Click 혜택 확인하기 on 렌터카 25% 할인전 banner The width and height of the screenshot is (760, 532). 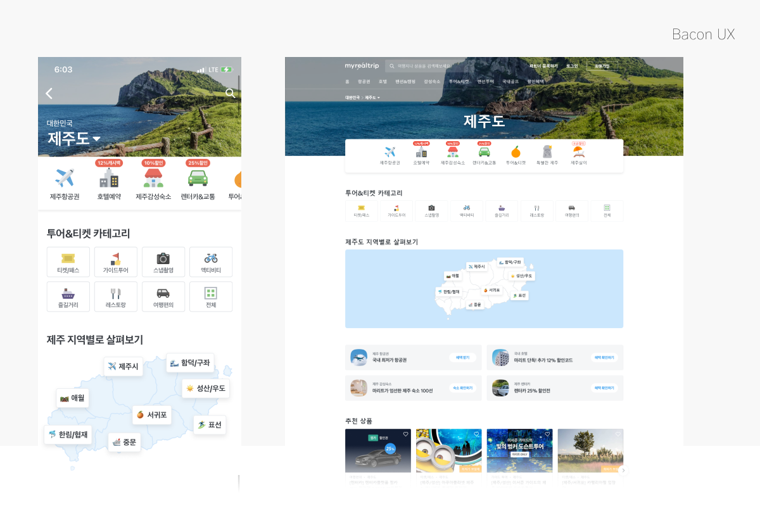pyautogui.click(x=605, y=388)
